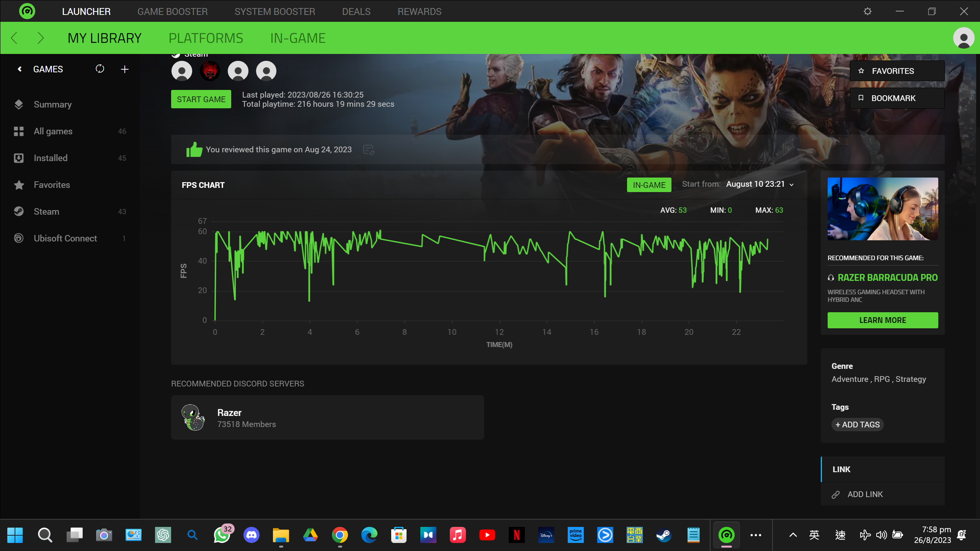The height and width of the screenshot is (551, 980).
Task: Open the REWARDS tab
Action: click(420, 11)
